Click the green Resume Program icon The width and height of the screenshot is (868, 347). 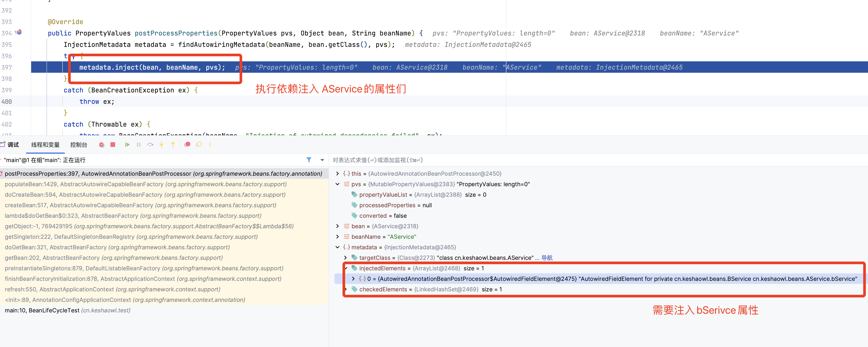[127, 145]
